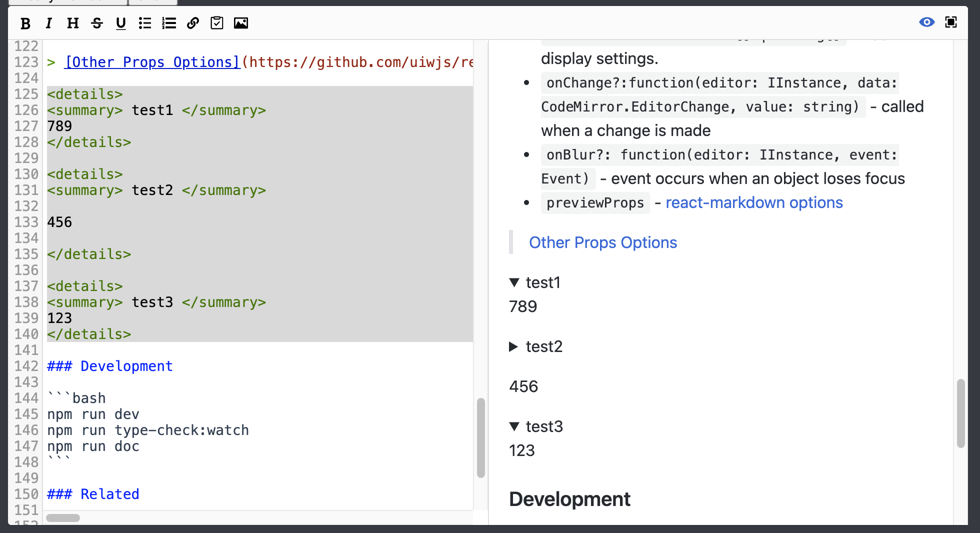Open the Other Props Options preview link
The image size is (980, 533).
[x=603, y=242]
